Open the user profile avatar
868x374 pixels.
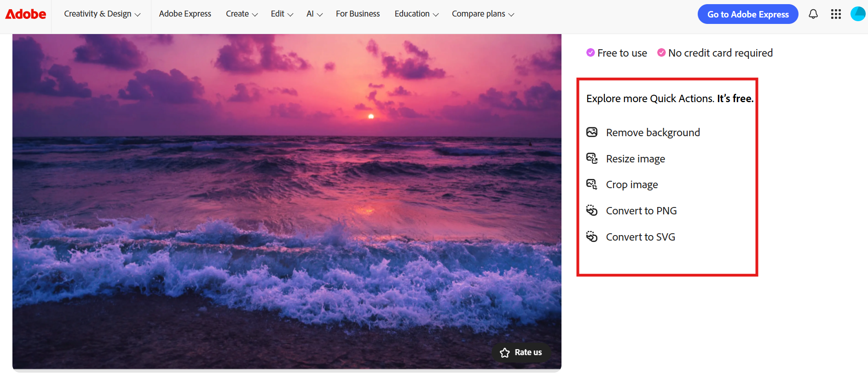coord(857,14)
